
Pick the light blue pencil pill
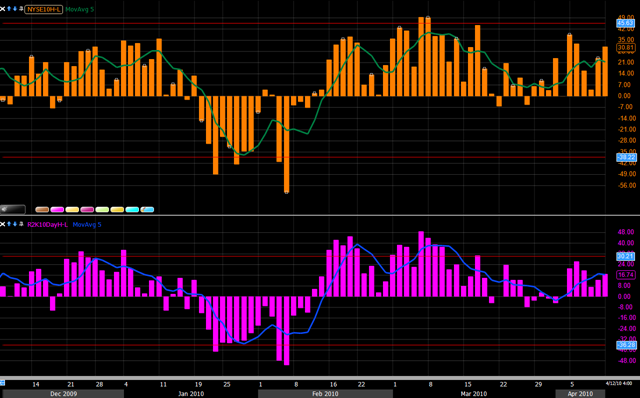click(x=147, y=210)
